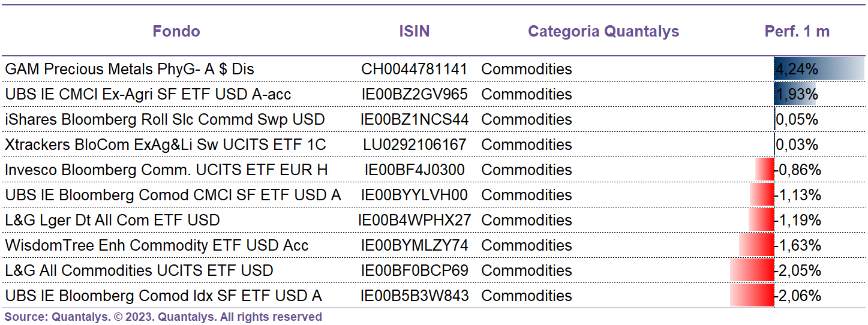Screen dimensions: 868x325
Task: Click ISIN IE00B5B3W843 cell
Action: tap(414, 296)
